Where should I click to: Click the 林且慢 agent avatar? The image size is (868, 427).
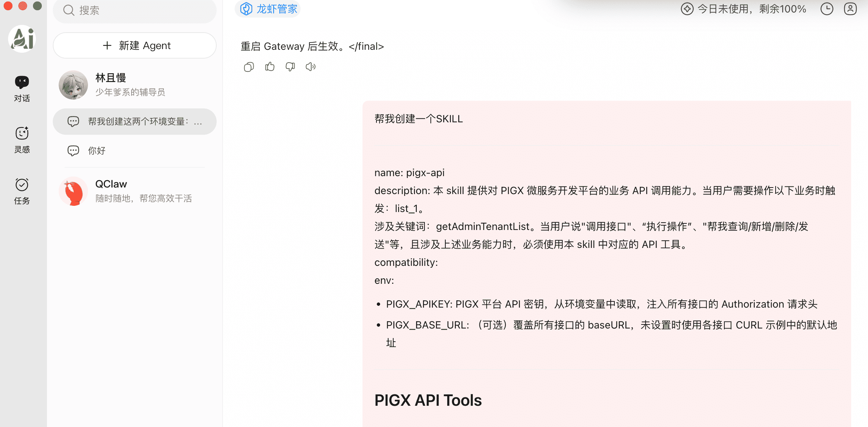pos(73,85)
